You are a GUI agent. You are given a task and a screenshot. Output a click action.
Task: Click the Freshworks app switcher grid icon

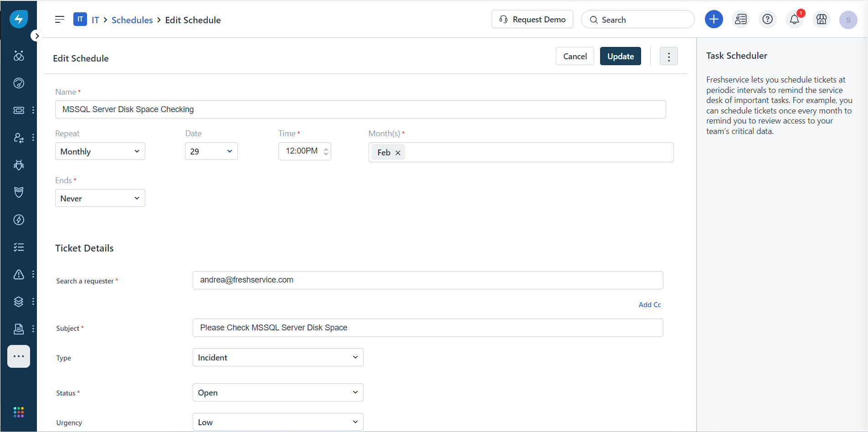[19, 412]
